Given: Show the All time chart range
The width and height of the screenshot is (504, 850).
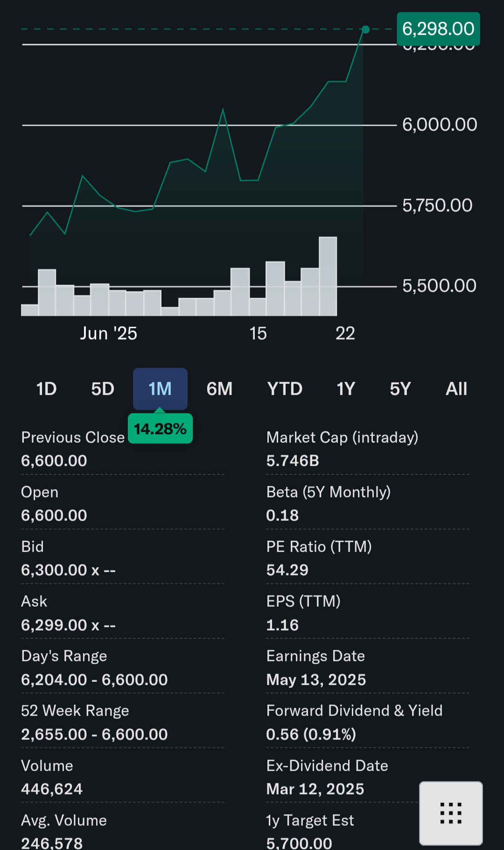Looking at the screenshot, I should [456, 389].
